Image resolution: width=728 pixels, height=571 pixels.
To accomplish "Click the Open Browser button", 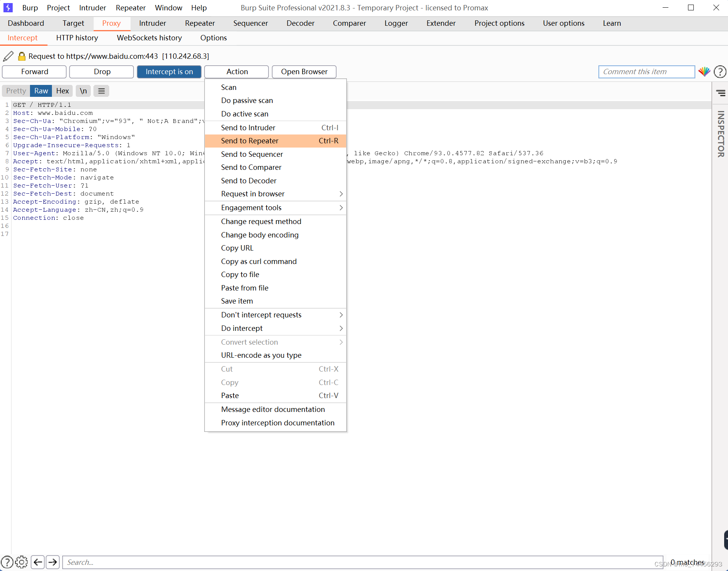I will pyautogui.click(x=304, y=72).
